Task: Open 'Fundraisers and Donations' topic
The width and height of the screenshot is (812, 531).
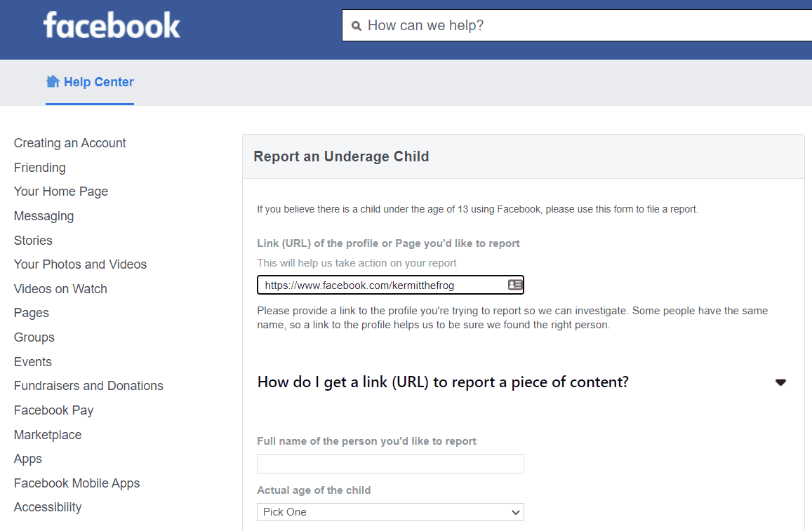Action: (x=88, y=386)
